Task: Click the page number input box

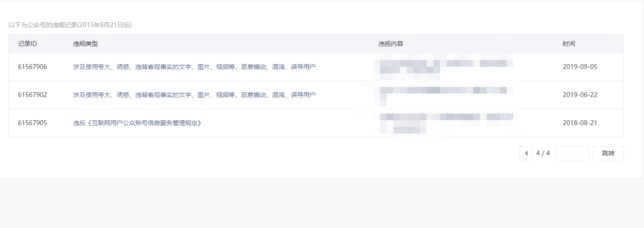Action: (x=572, y=153)
